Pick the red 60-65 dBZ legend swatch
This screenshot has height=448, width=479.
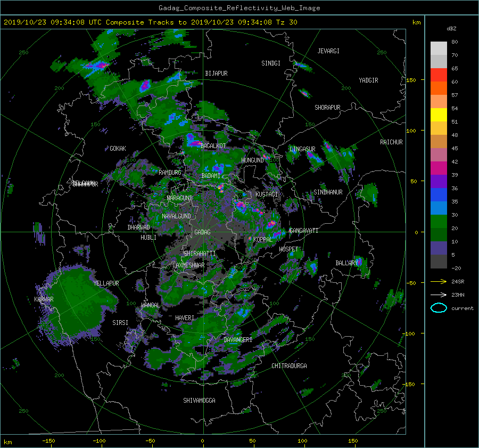pyautogui.click(x=439, y=75)
